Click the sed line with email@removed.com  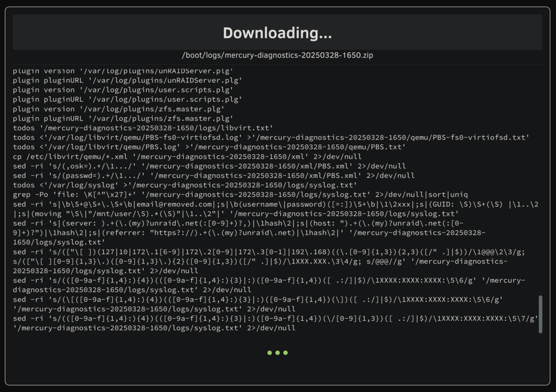point(276,209)
